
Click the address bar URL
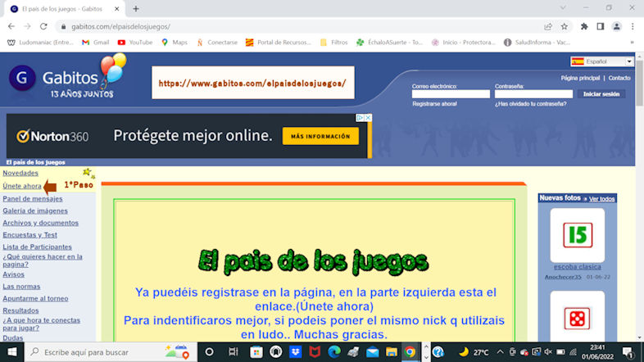click(x=120, y=27)
